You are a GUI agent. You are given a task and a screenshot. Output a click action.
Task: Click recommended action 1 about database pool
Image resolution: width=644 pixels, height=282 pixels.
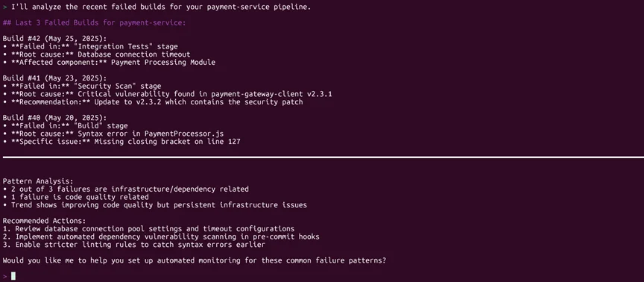[x=148, y=229]
